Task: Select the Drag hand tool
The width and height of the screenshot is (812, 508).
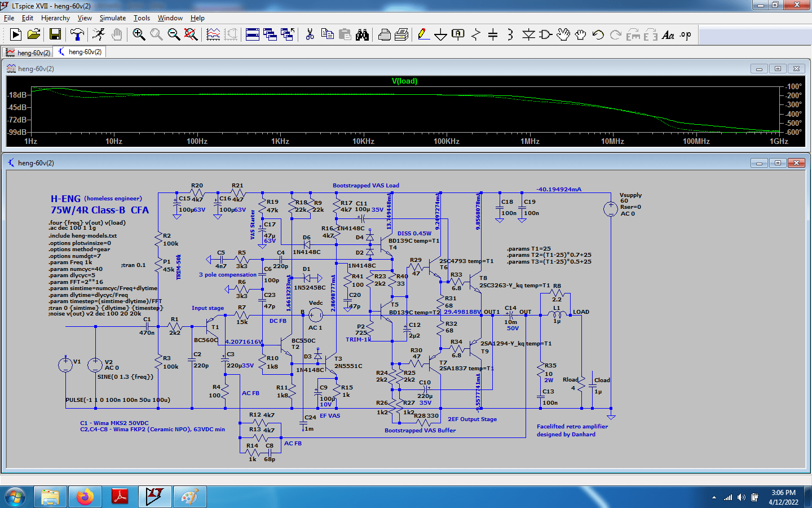Action: pyautogui.click(x=581, y=35)
